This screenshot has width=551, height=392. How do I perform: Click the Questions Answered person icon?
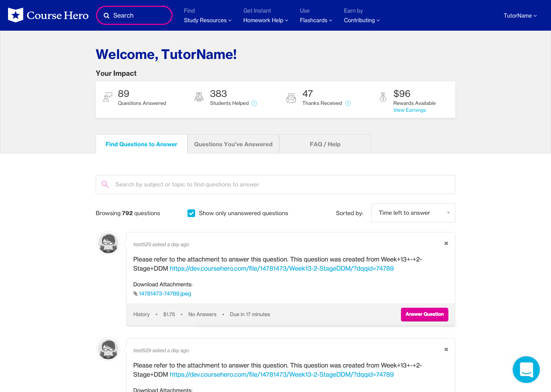[x=108, y=97]
